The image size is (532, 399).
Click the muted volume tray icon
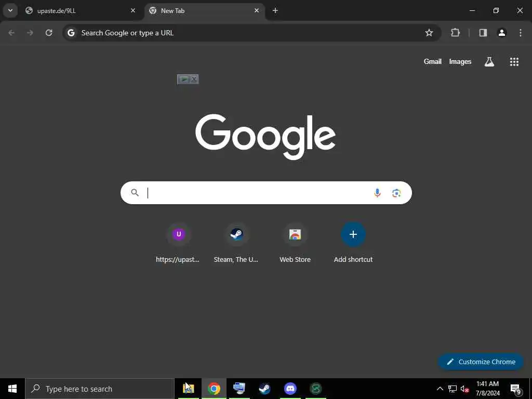pos(465,389)
